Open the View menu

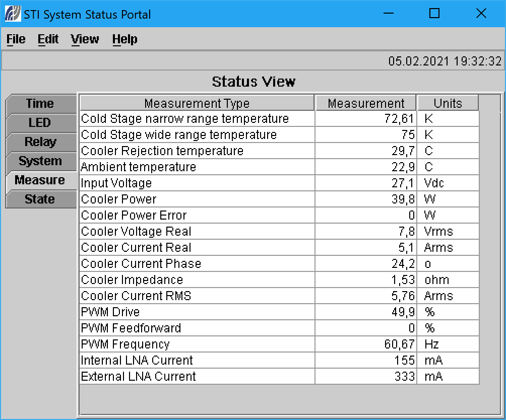85,39
